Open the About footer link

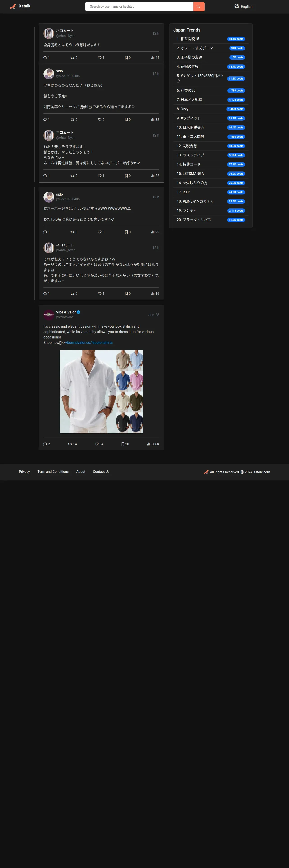(81, 472)
